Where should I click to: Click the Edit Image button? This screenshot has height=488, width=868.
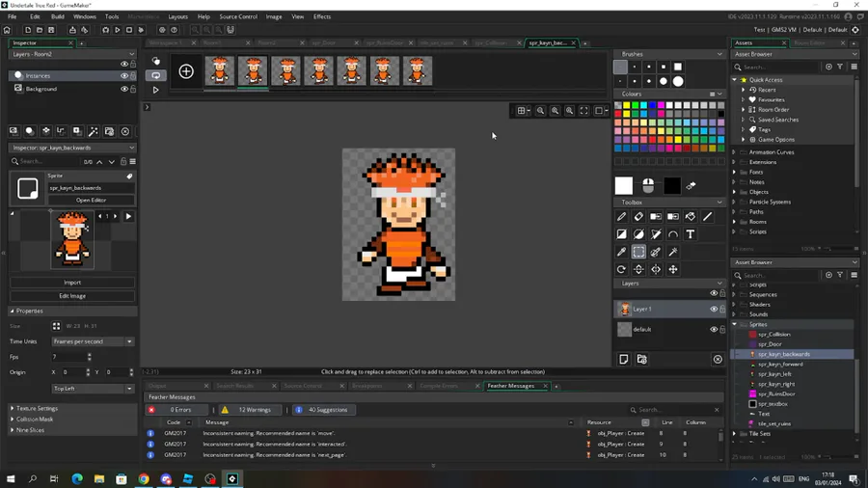tap(72, 296)
